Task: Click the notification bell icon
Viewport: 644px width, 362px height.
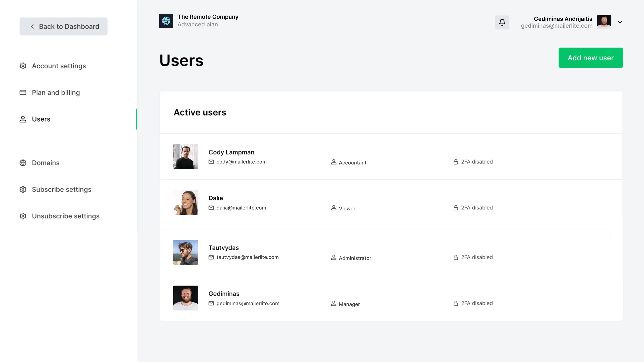Action: click(x=502, y=22)
